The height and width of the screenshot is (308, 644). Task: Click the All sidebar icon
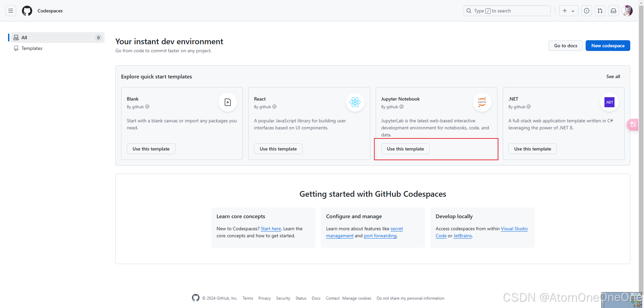(x=16, y=38)
